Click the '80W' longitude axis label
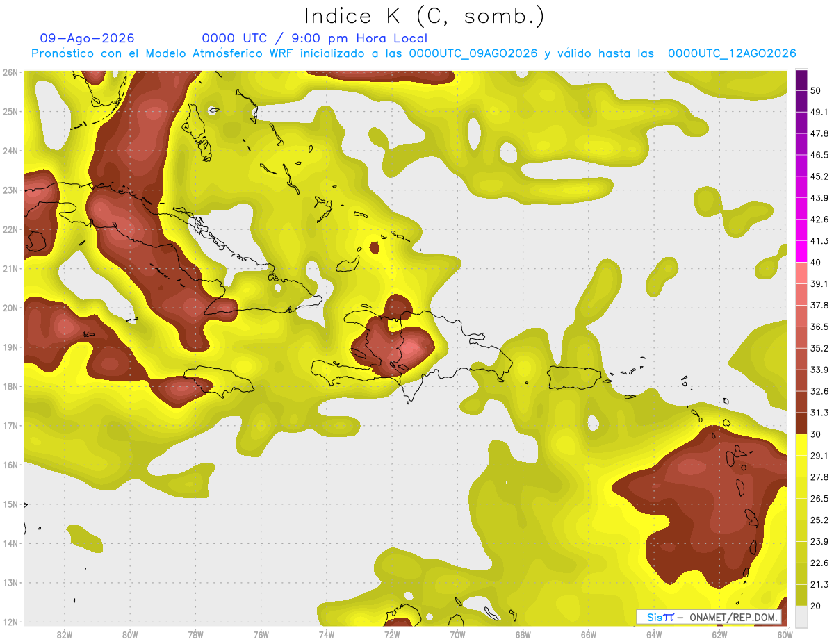 tap(129, 634)
